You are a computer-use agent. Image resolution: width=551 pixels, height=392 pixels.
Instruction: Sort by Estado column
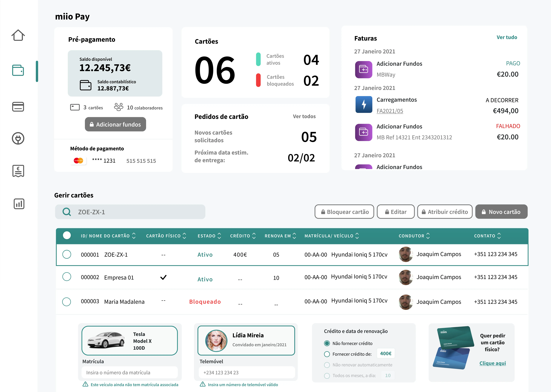click(x=219, y=236)
